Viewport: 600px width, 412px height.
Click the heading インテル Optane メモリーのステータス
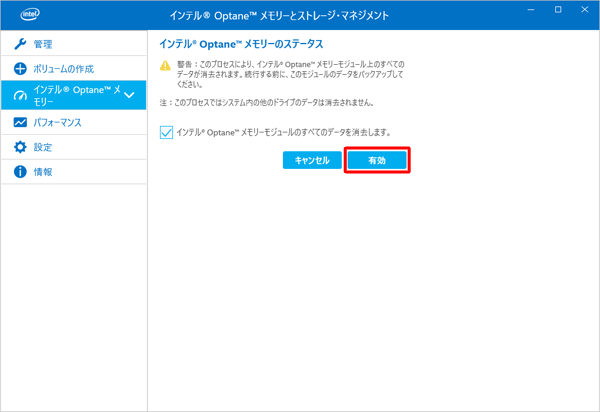tap(241, 44)
